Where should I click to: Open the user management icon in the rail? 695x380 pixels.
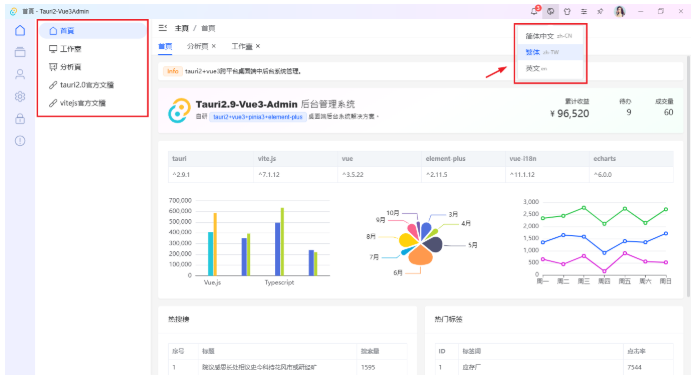[20, 74]
